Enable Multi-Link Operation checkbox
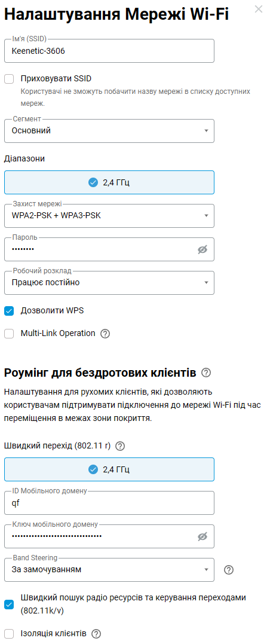 (9, 334)
